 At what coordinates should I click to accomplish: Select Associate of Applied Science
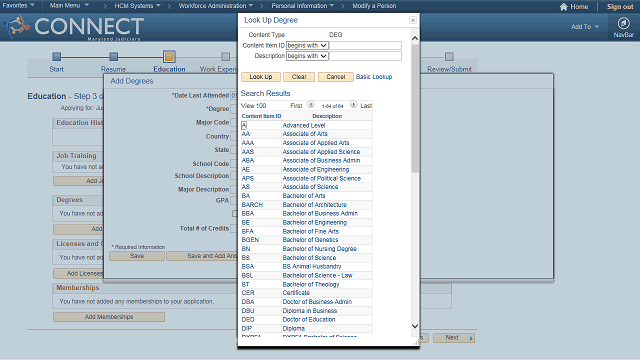(x=321, y=152)
